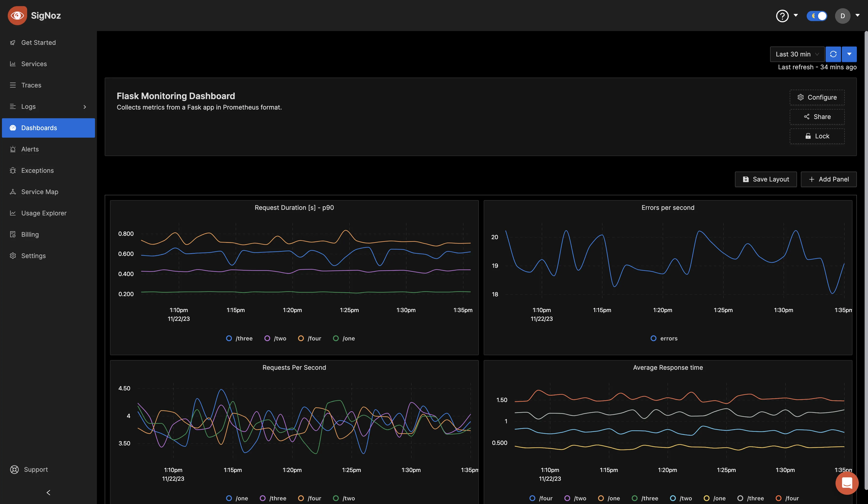Click the Service Map icon

[x=13, y=192]
